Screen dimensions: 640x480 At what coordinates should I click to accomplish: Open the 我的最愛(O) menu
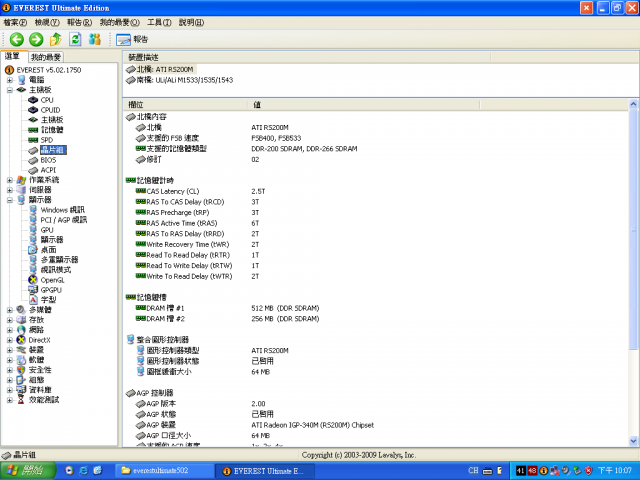119,22
